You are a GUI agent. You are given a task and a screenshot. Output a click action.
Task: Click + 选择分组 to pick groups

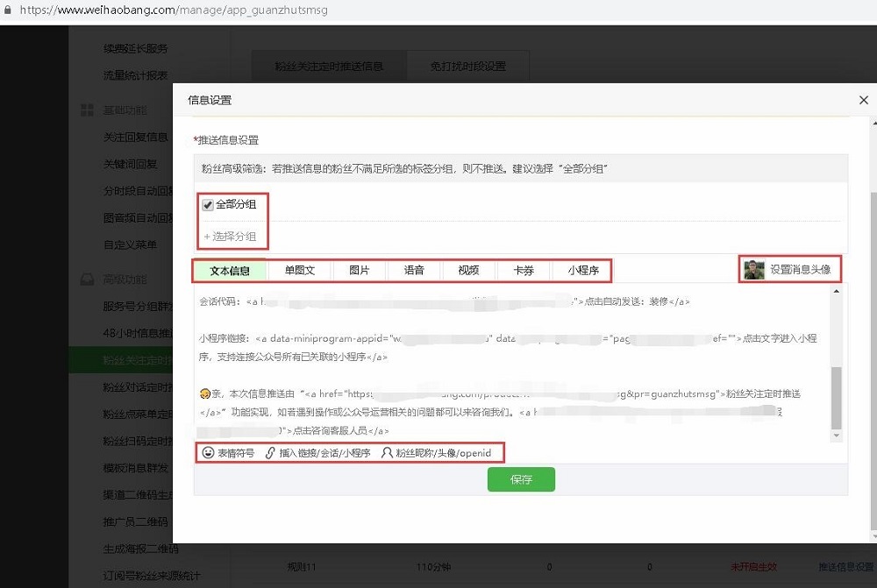coord(230,237)
